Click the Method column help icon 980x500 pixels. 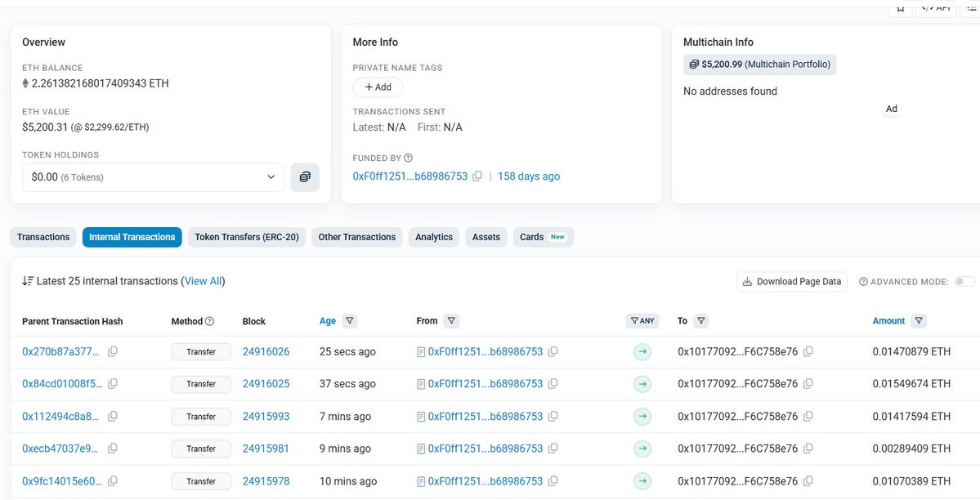tap(209, 321)
